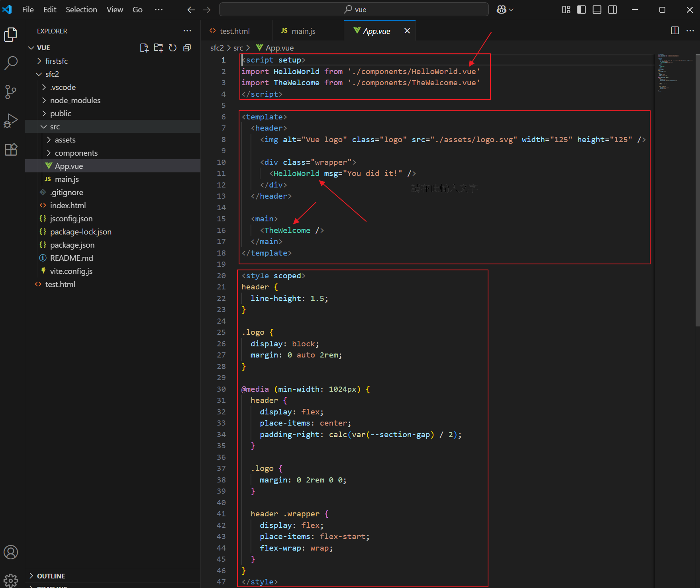Open the Run and Debug view
This screenshot has width=700, height=588.
click(x=11, y=121)
